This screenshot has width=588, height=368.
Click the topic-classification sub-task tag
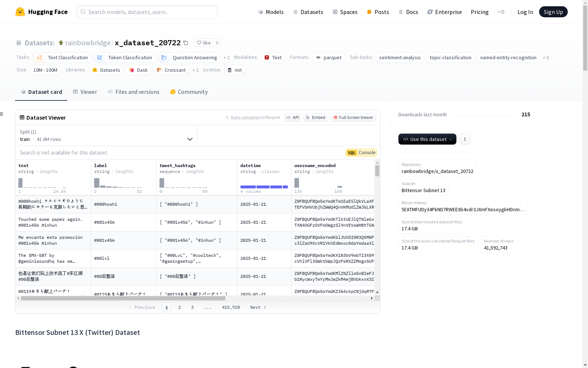[451, 57]
